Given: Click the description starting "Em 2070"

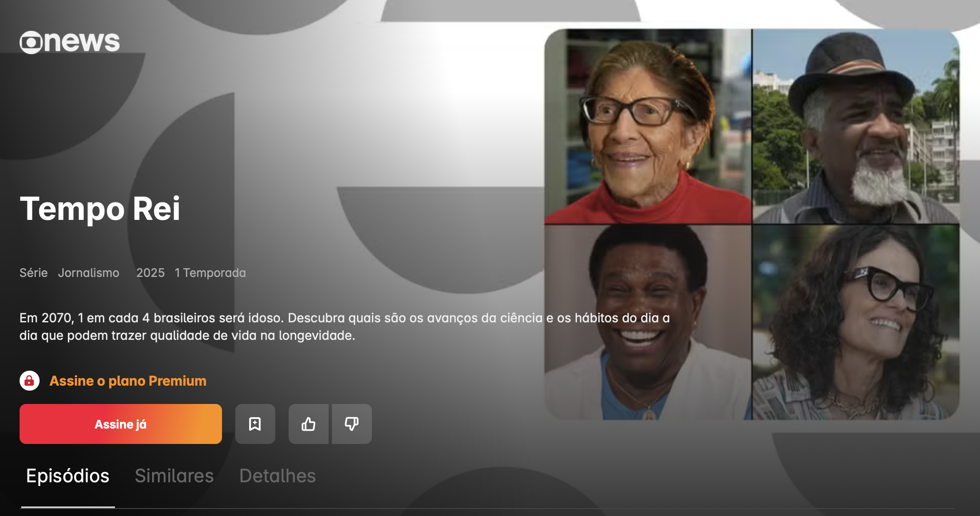Looking at the screenshot, I should [x=345, y=327].
